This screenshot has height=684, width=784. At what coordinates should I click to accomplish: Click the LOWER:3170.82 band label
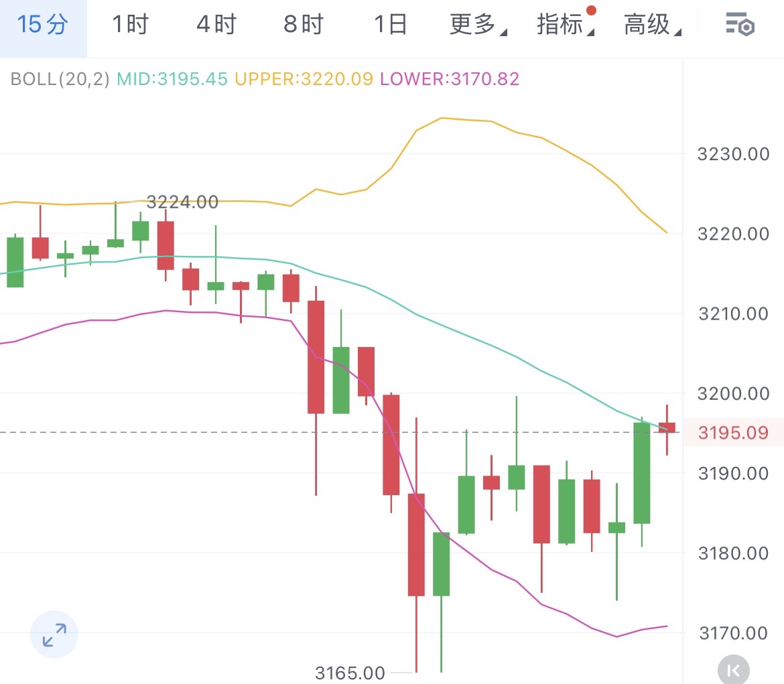click(449, 79)
